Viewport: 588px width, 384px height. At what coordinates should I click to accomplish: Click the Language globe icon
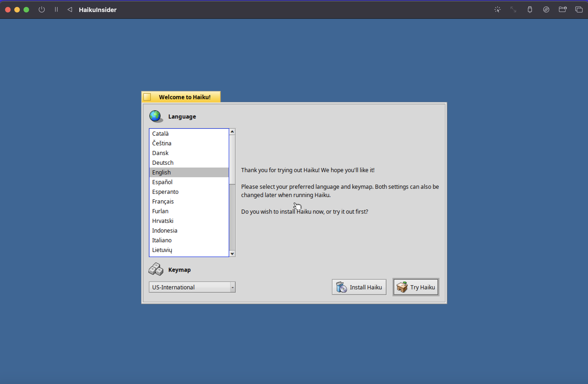tap(156, 116)
